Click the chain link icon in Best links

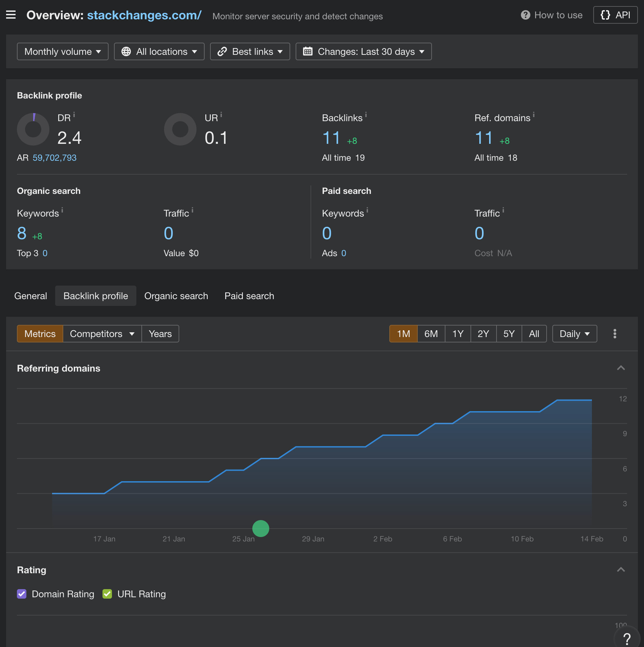222,51
